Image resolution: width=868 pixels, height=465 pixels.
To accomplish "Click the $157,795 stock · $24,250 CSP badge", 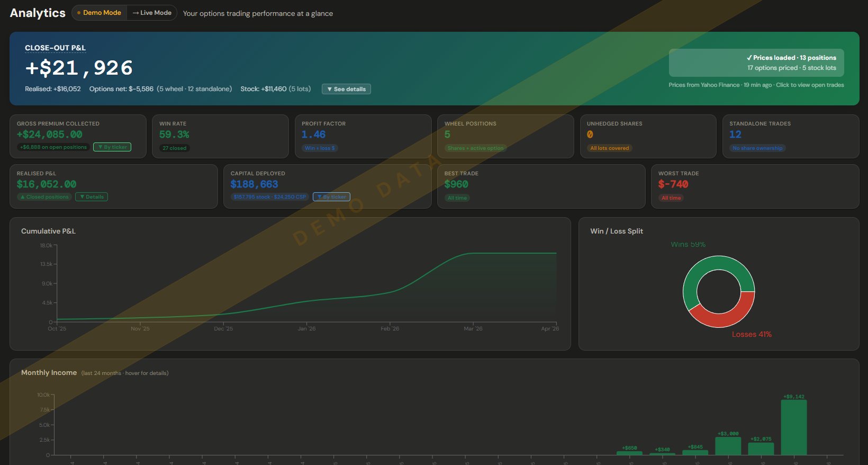I will click(270, 197).
